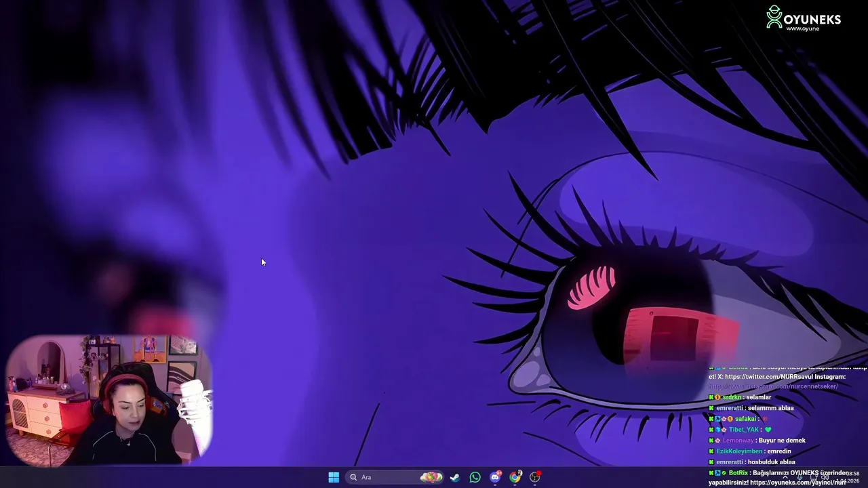Open Discord from the taskbar

coord(495,477)
